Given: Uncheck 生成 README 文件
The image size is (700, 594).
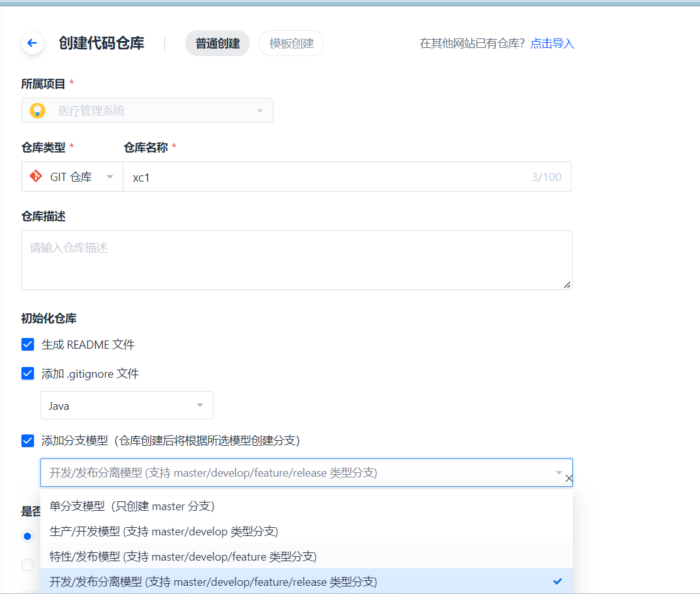Looking at the screenshot, I should (x=28, y=344).
